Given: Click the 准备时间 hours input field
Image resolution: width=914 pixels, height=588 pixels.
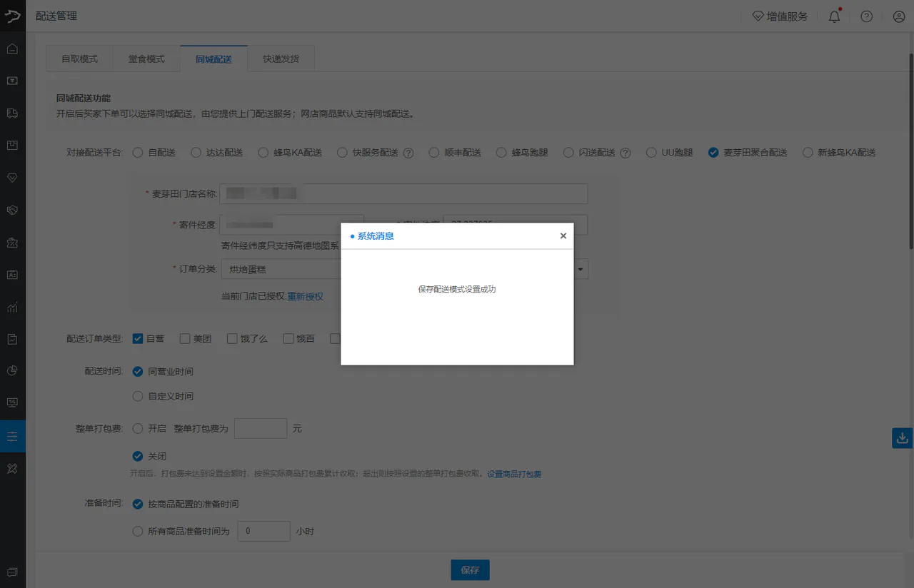Looking at the screenshot, I should [x=263, y=532].
